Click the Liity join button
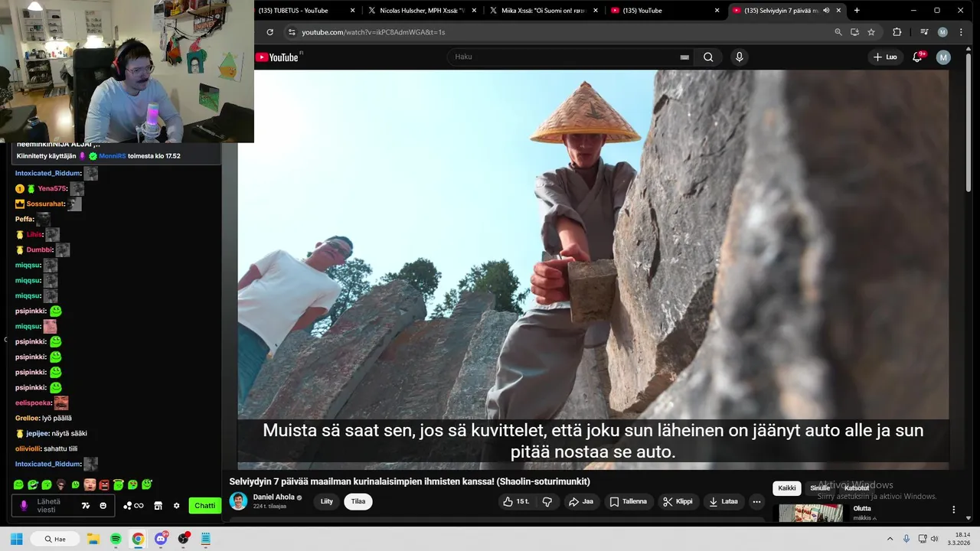Screen dimensions: 980x551 pos(327,502)
